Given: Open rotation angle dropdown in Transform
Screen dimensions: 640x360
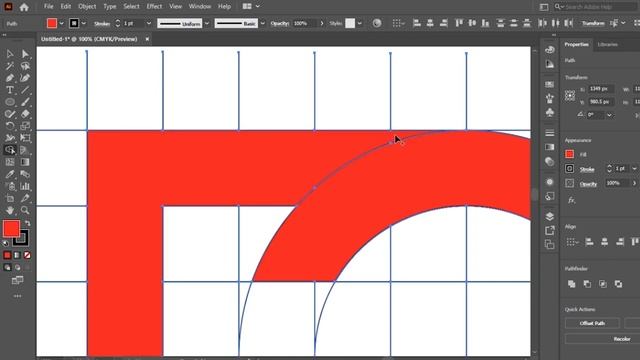Looking at the screenshot, I should click(x=609, y=115).
